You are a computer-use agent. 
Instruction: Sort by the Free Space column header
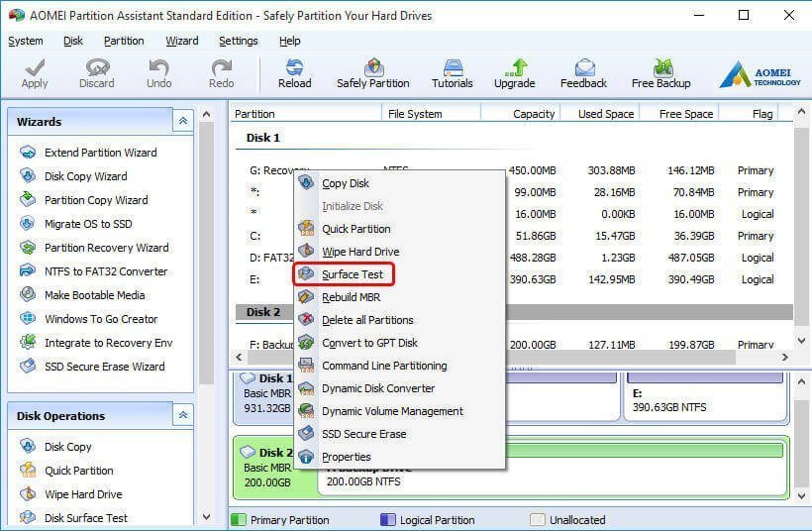(680, 114)
